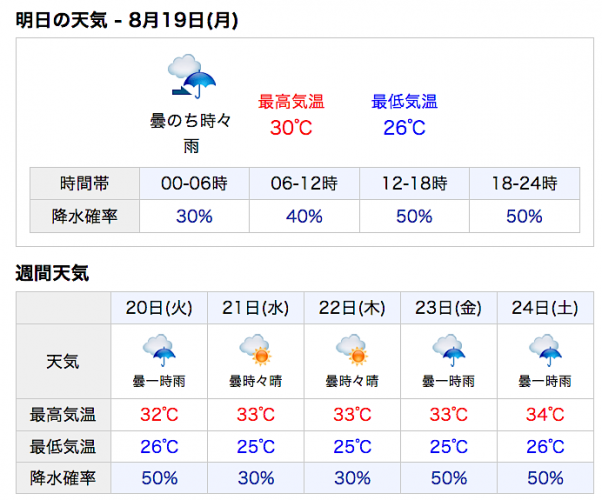Click the 最高気温 30℃ value for tomorrow
This screenshot has width=602, height=500.
pyautogui.click(x=291, y=127)
